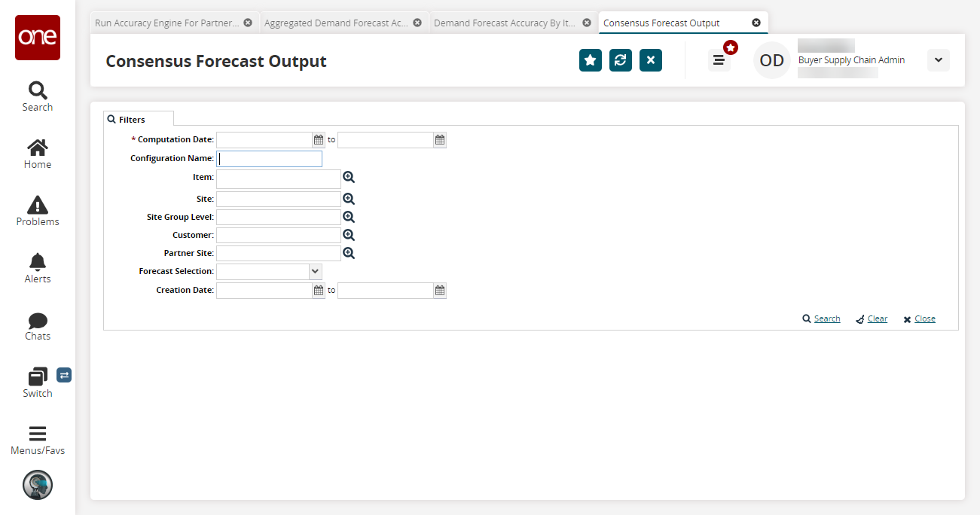Image resolution: width=980 pixels, height=515 pixels.
Task: Click the Filters panel tab
Action: coord(139,119)
